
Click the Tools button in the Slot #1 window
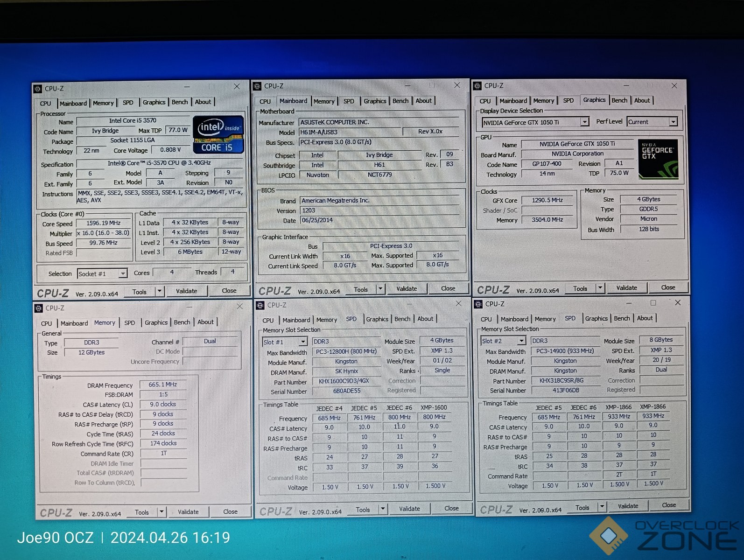point(363,510)
